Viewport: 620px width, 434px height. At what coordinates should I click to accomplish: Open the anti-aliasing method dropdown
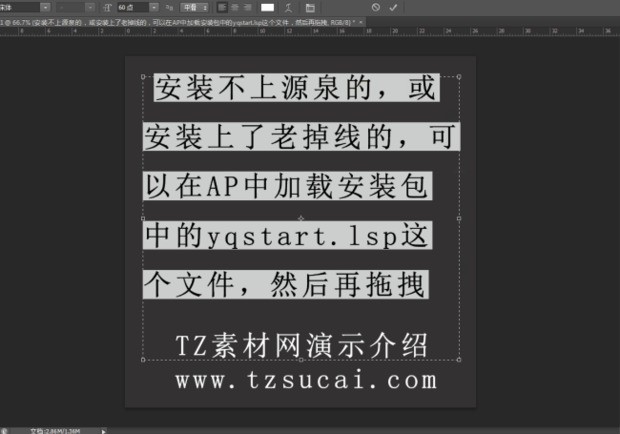[x=195, y=8]
